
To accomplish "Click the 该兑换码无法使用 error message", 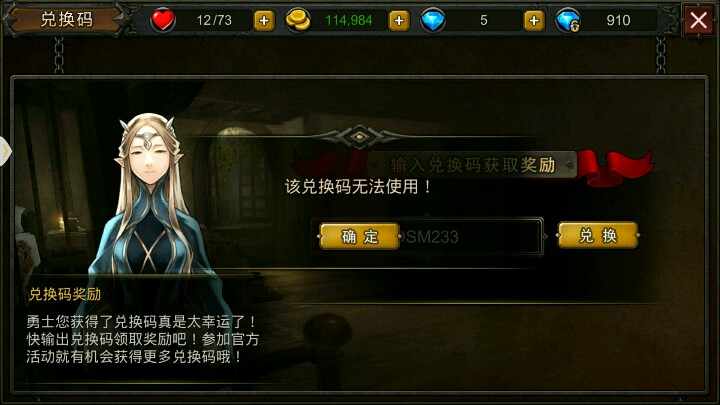I will tap(358, 186).
